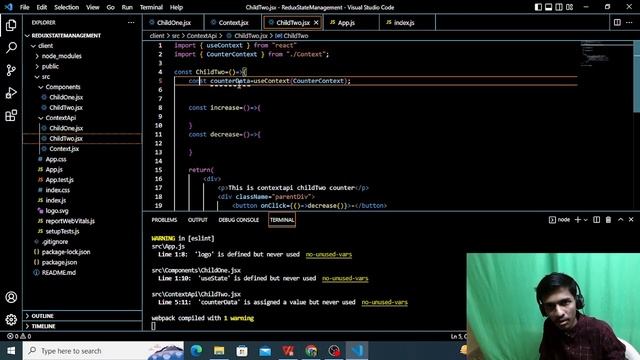Show the OUTPUT panel tab

[198, 220]
